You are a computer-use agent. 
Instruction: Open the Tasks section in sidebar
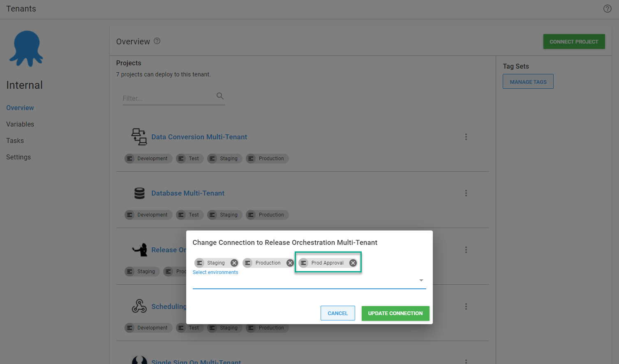[15, 141]
